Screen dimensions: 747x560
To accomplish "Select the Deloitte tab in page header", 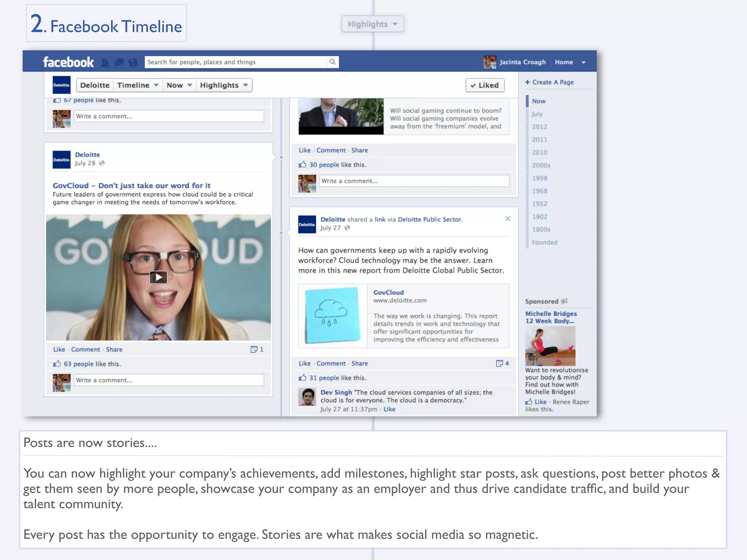I will coord(95,85).
